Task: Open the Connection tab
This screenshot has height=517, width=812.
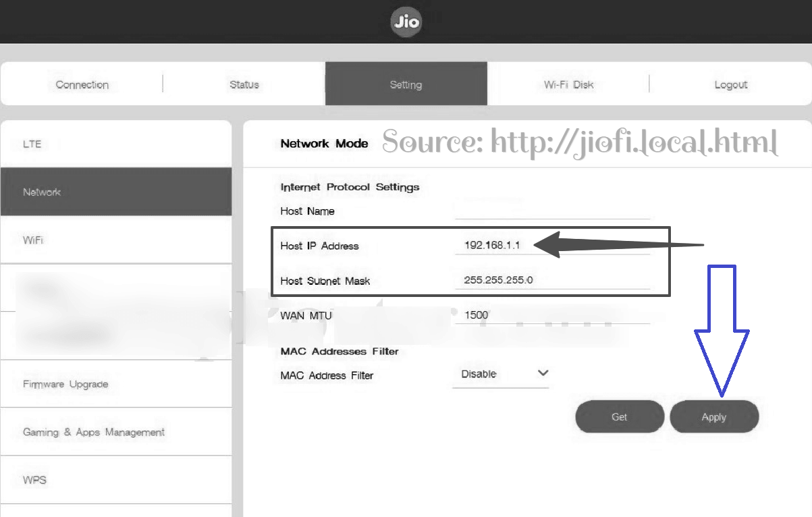Action: (x=82, y=85)
